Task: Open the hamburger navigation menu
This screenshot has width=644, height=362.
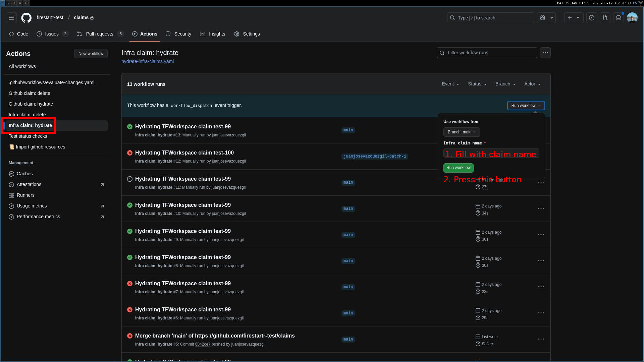Action: click(11, 18)
